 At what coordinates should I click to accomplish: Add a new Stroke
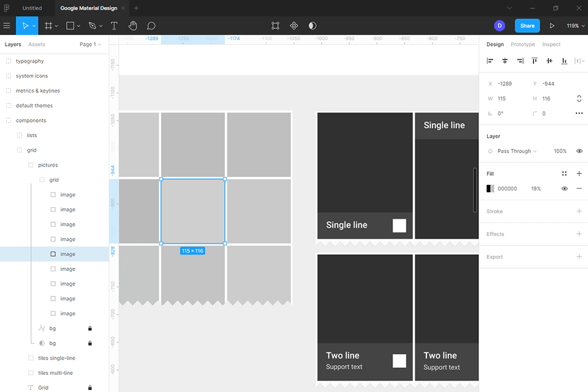(579, 211)
